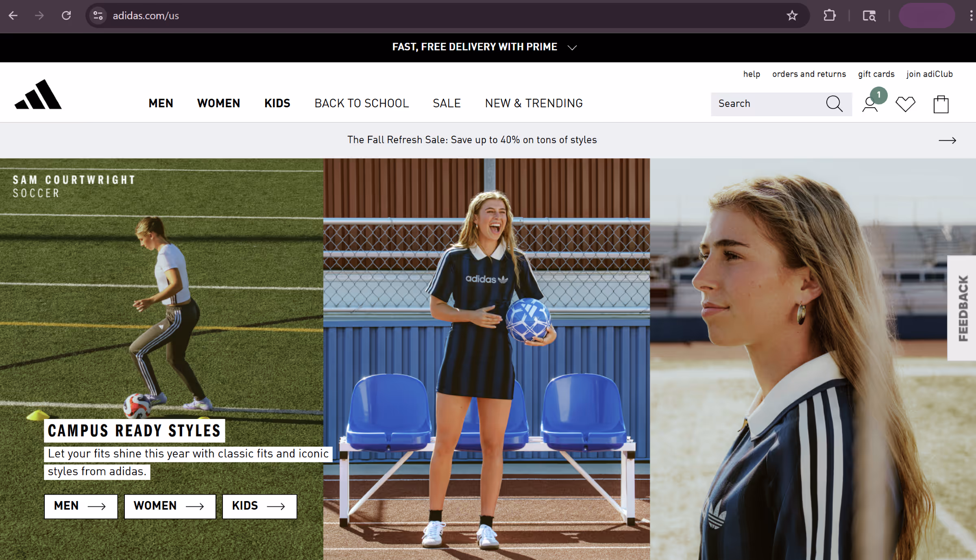Click the search magnifying glass icon
The image size is (976, 560).
click(x=834, y=104)
